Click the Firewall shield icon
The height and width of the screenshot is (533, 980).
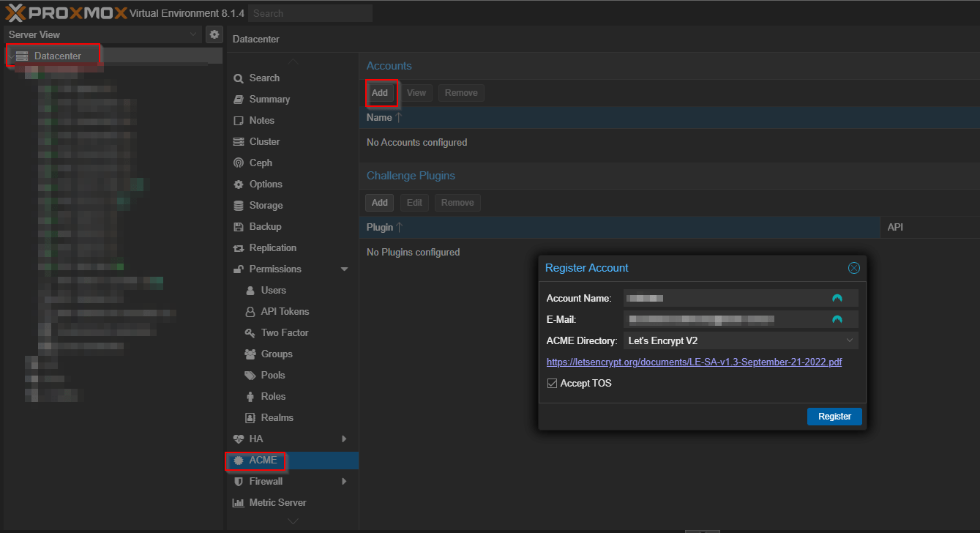239,481
